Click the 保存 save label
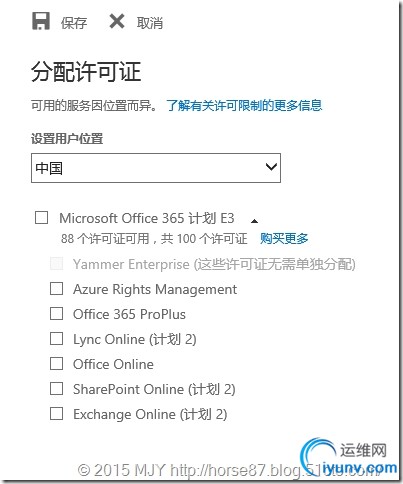Image resolution: width=403 pixels, height=484 pixels. coord(74,23)
